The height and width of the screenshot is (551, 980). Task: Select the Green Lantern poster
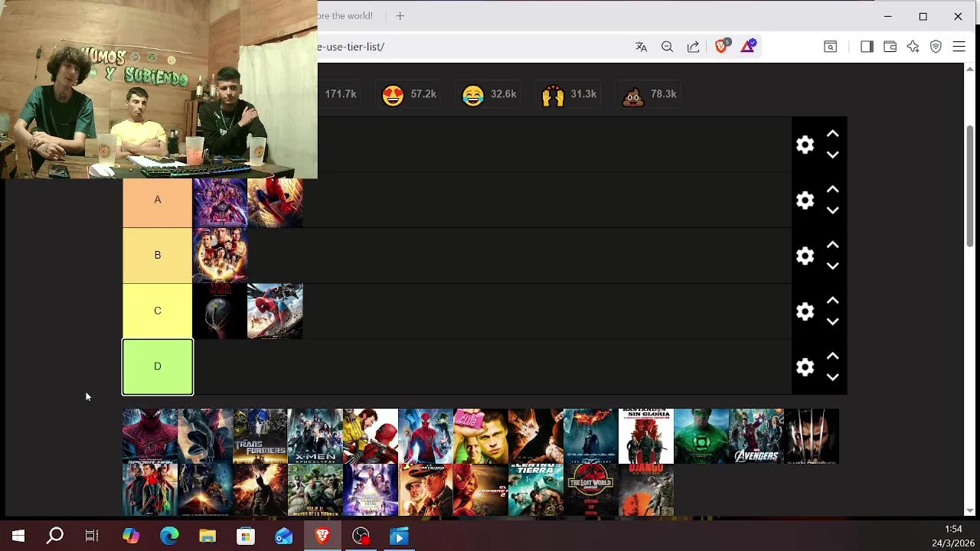pyautogui.click(x=701, y=436)
